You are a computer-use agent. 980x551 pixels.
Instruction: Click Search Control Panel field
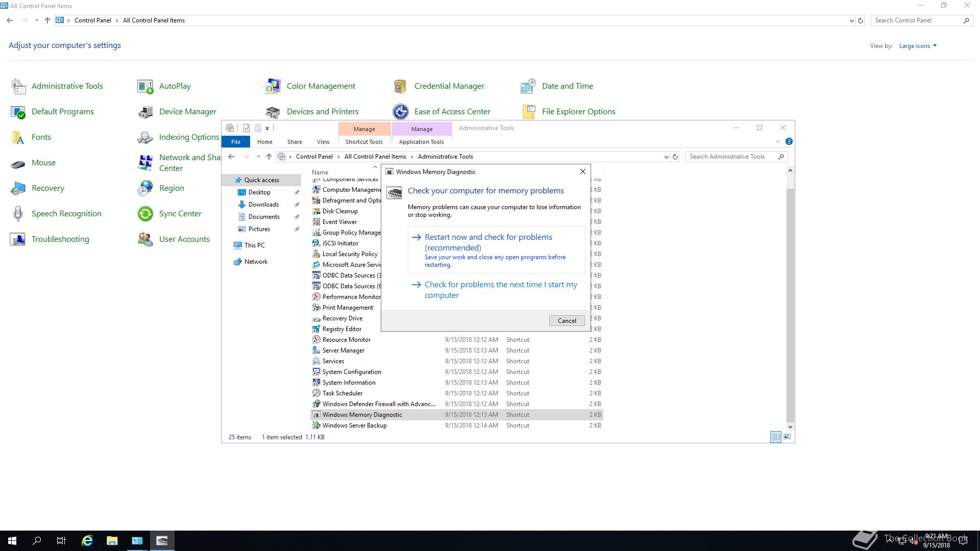[x=921, y=20]
